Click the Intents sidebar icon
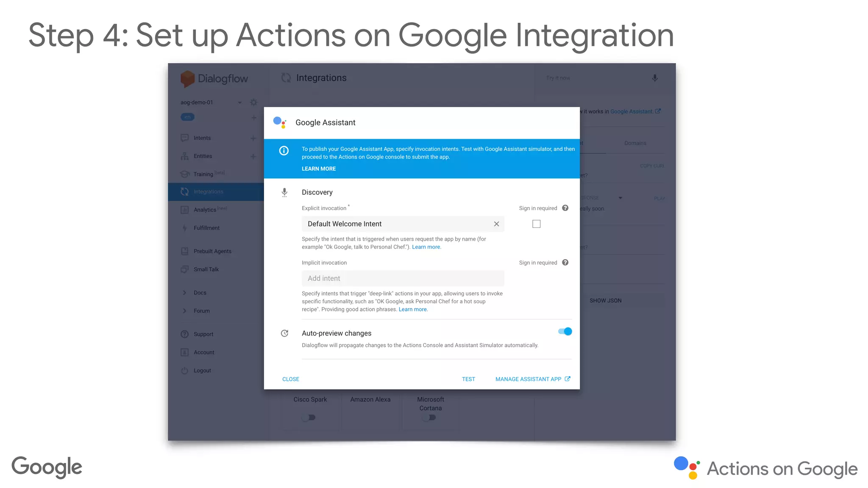This screenshot has height=488, width=868. pyautogui.click(x=185, y=138)
